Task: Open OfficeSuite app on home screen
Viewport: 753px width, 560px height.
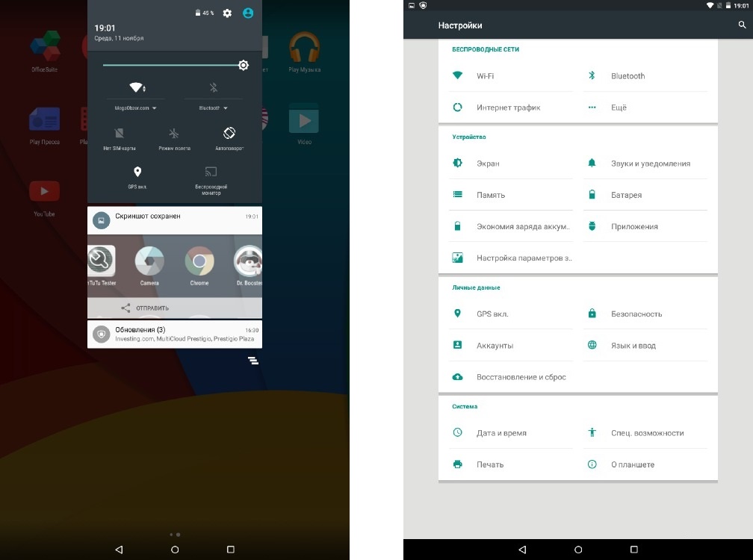Action: tap(45, 52)
